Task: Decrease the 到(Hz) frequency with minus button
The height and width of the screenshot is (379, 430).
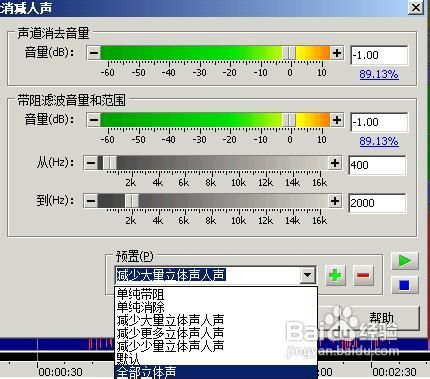Action: click(91, 201)
